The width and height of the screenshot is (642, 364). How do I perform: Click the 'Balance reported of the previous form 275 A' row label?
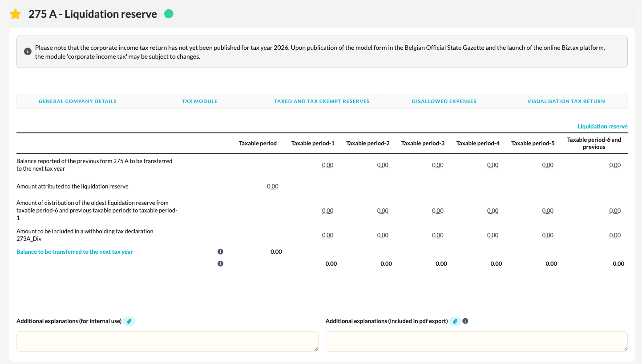(x=94, y=165)
